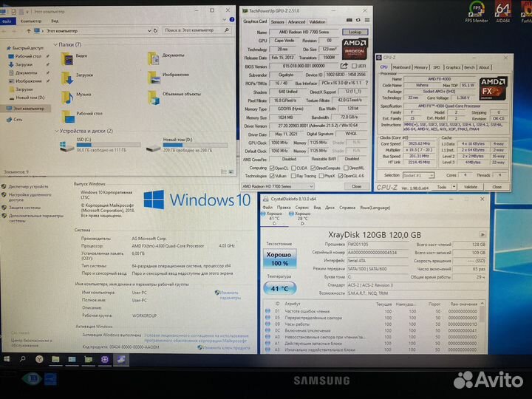Toggle the CUDA checkbox

293,168
